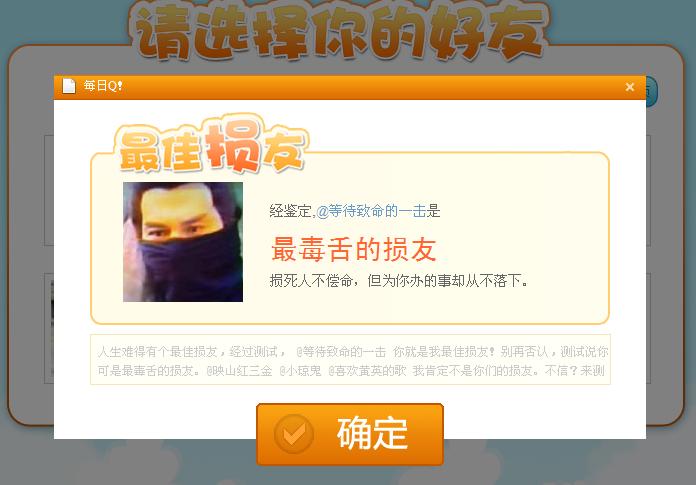Click the 最佳损友 banner graphic
696x485 pixels.
(x=212, y=145)
